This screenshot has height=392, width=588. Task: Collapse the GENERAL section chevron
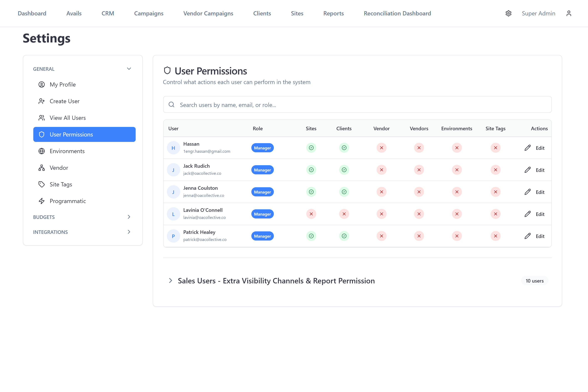pos(129,69)
